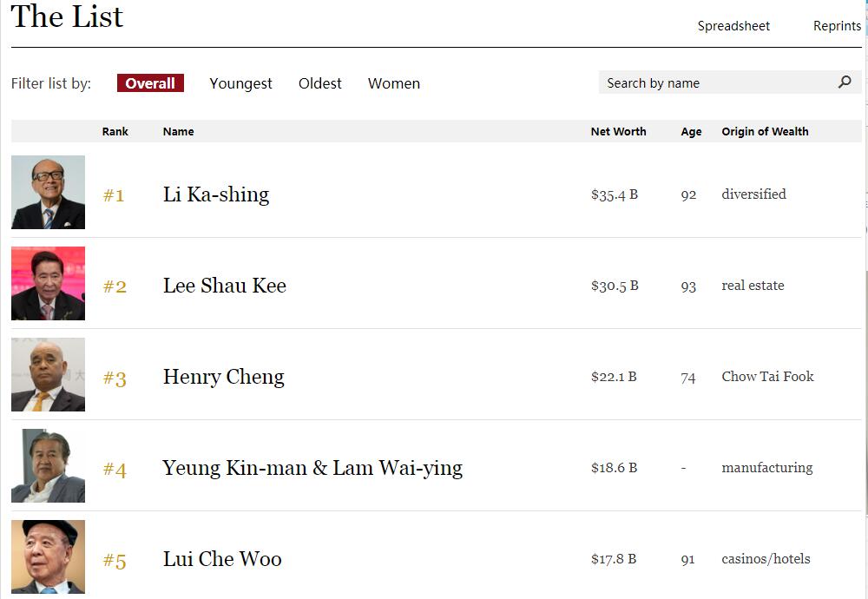Show only Women on the list

point(394,83)
